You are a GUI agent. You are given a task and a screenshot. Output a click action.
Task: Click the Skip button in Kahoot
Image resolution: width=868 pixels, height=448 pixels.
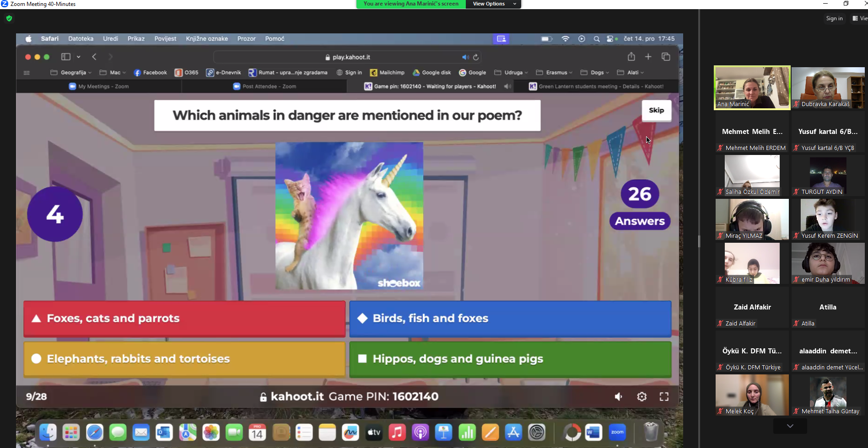coord(656,110)
